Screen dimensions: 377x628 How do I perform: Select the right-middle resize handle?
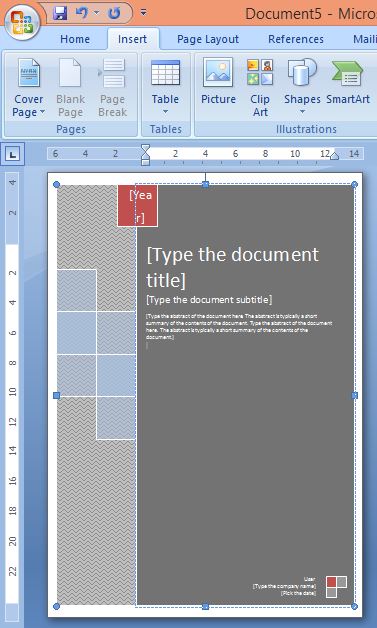pyautogui.click(x=355, y=395)
